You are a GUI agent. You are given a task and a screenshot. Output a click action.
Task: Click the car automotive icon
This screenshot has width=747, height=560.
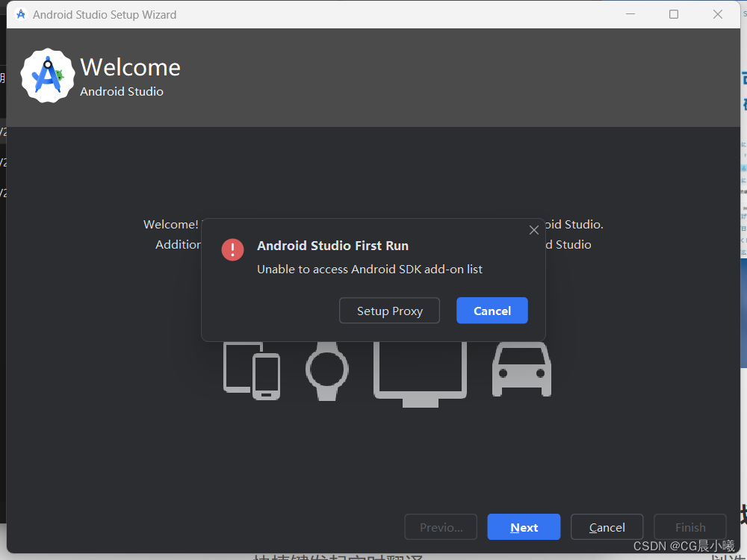click(x=521, y=370)
